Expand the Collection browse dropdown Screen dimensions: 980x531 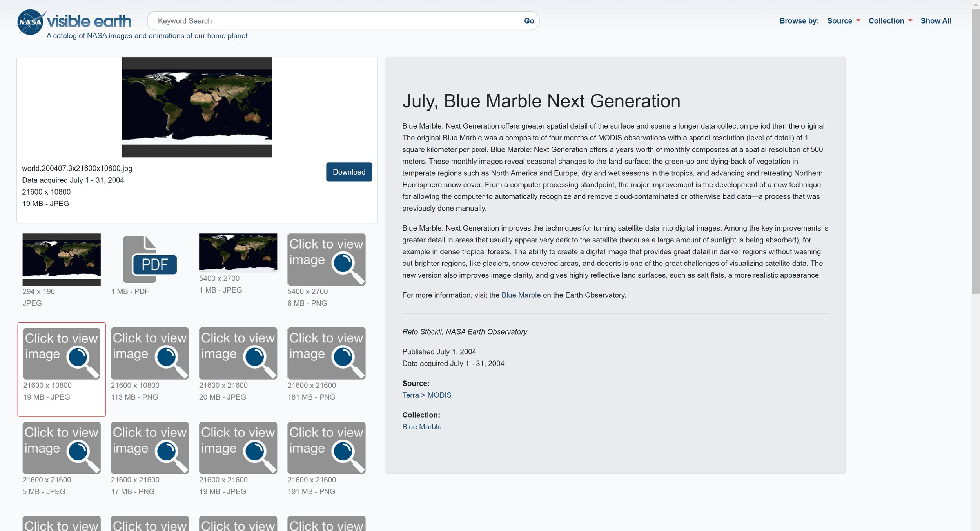[x=890, y=21]
